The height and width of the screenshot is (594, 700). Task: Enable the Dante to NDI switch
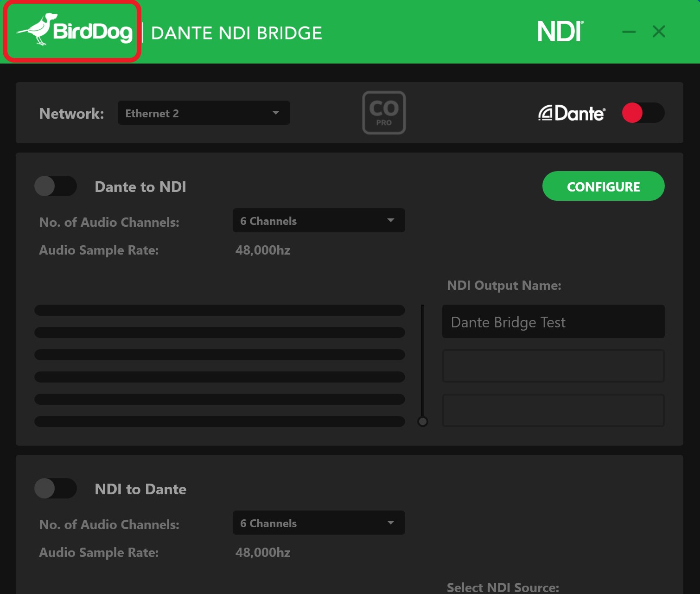click(x=56, y=186)
